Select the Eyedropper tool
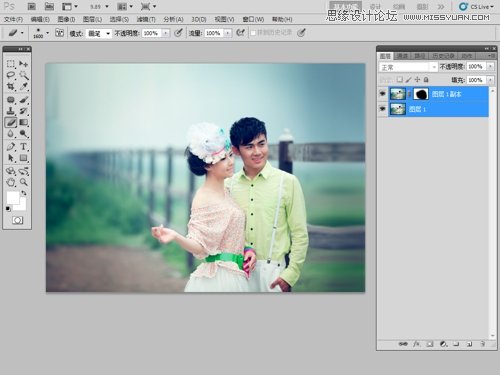500x375 pixels. [x=23, y=86]
